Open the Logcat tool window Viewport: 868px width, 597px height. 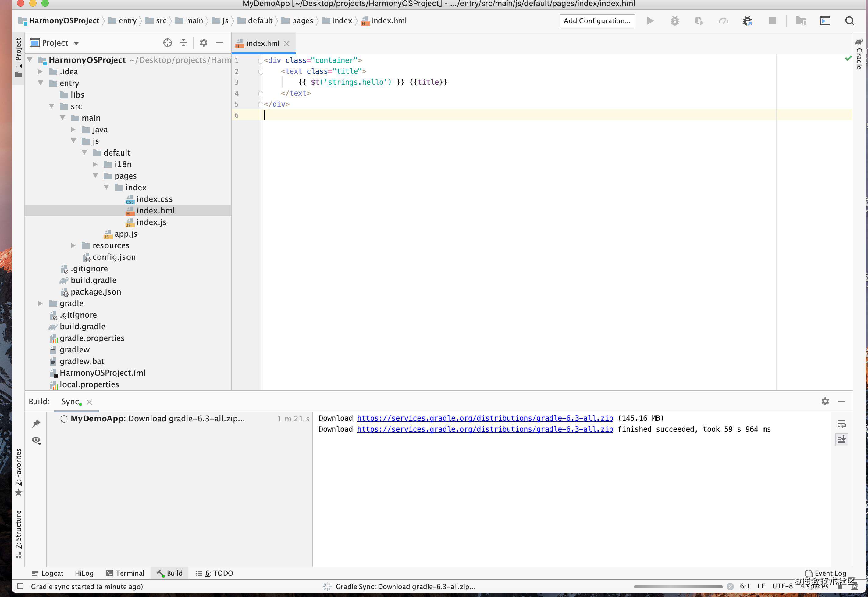(48, 573)
